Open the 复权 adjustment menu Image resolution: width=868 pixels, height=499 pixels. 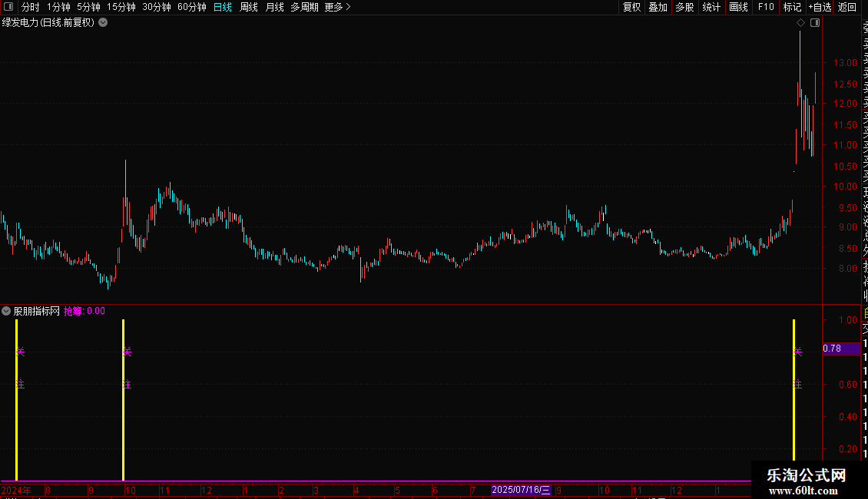pyautogui.click(x=631, y=7)
